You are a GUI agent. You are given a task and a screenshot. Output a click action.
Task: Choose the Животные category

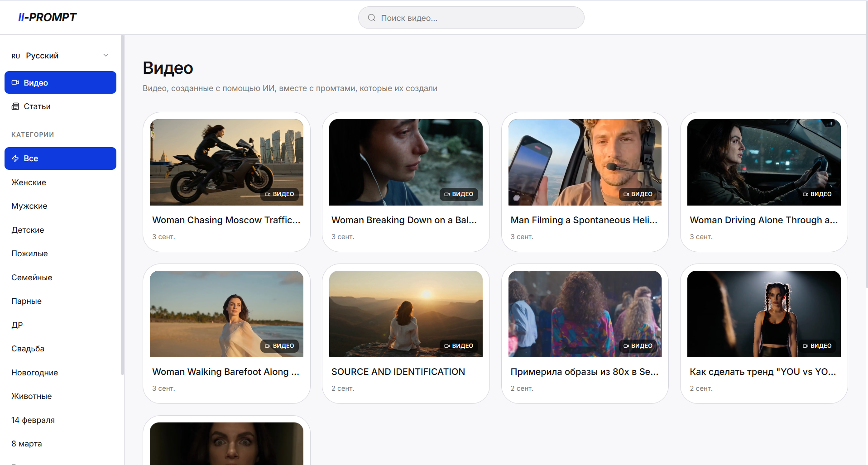point(32,396)
